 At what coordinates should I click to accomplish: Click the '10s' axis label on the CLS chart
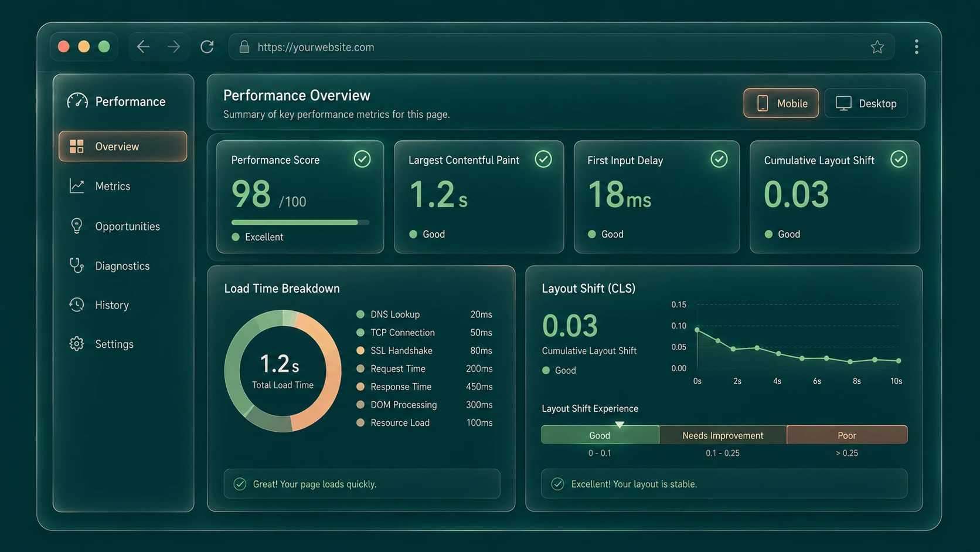click(896, 381)
